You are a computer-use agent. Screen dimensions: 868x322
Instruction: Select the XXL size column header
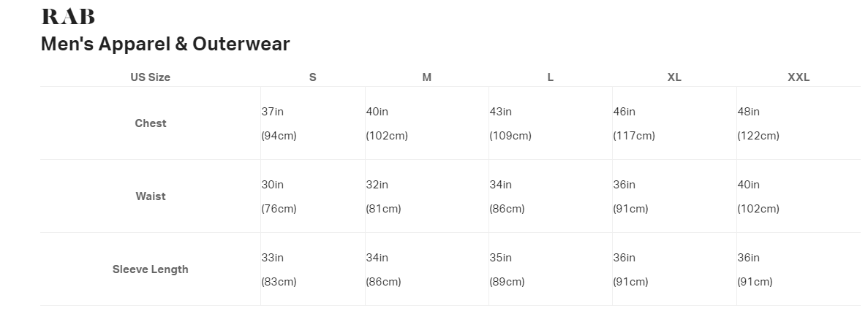[x=798, y=77]
